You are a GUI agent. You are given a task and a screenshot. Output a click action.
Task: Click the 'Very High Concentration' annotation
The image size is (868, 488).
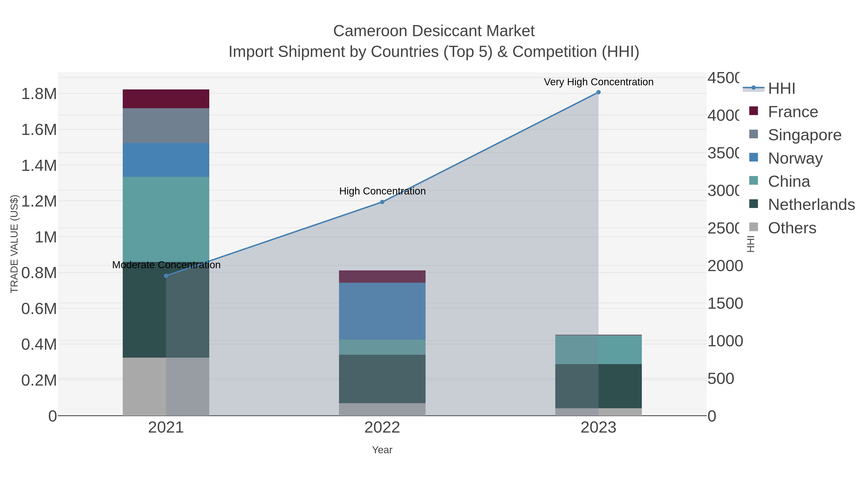(x=599, y=82)
